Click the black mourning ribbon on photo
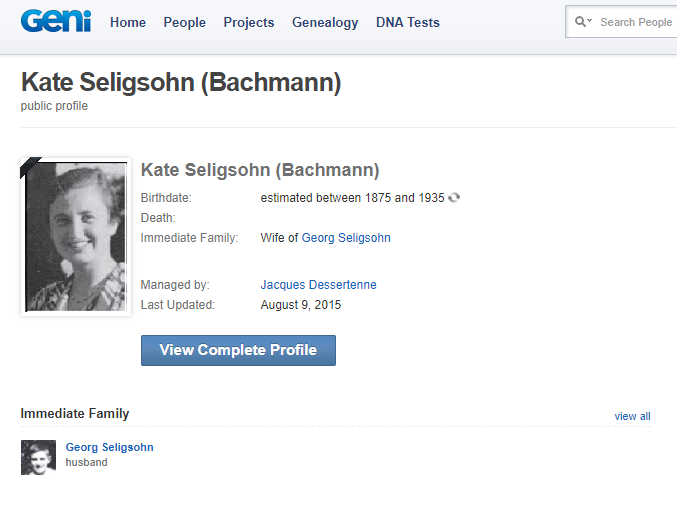 pyautogui.click(x=29, y=166)
